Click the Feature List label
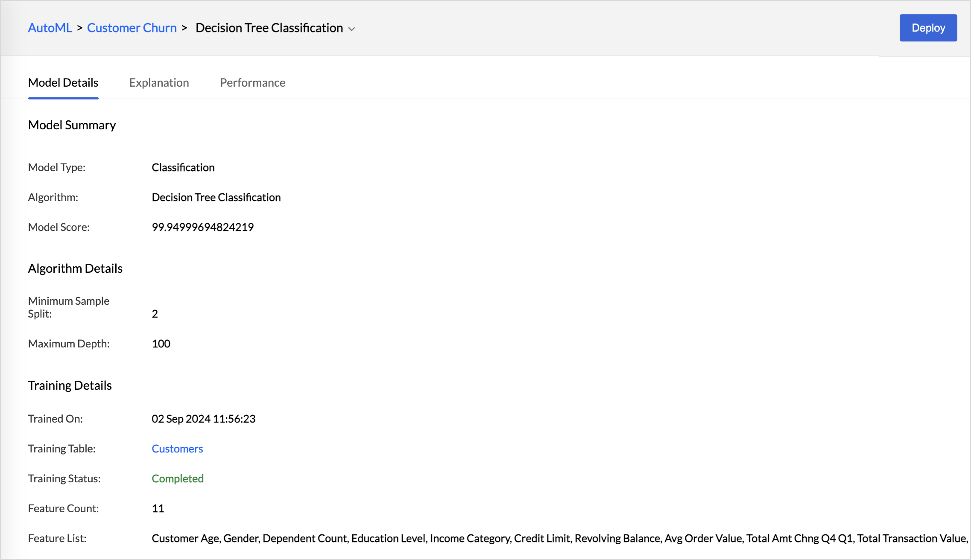 point(57,538)
